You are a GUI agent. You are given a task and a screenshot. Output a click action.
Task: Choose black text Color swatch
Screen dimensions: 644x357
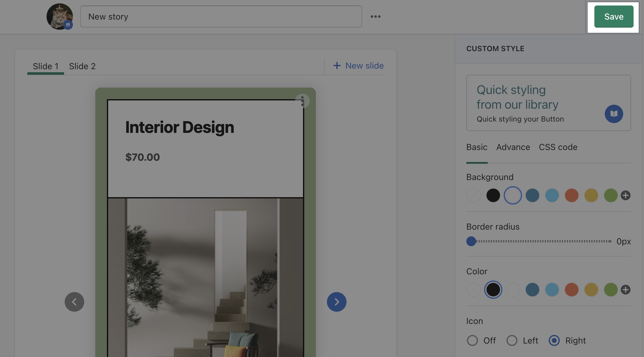tap(493, 290)
